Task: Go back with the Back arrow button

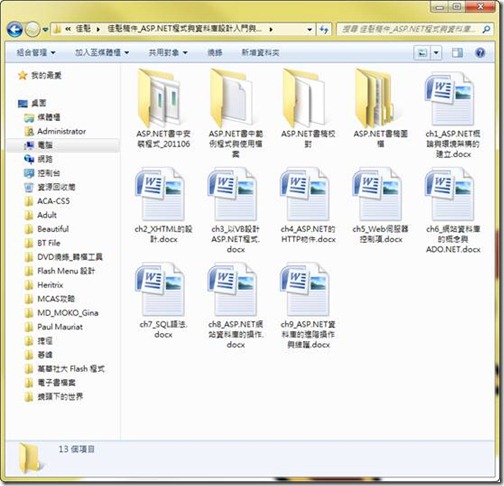Action: click(15, 30)
